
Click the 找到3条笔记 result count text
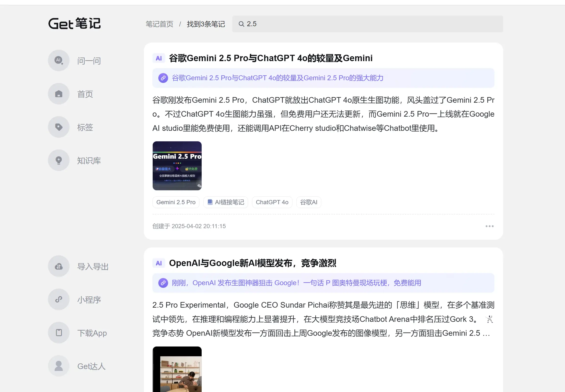tap(206, 24)
